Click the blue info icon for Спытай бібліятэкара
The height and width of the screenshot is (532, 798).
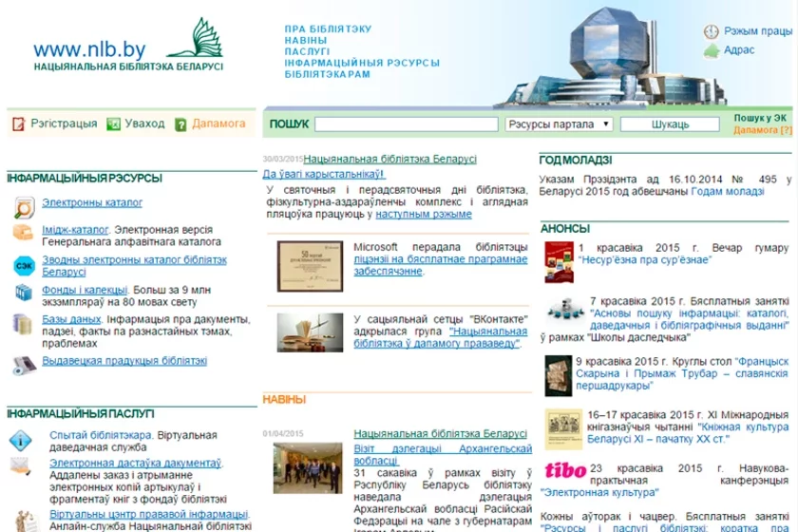(x=21, y=440)
